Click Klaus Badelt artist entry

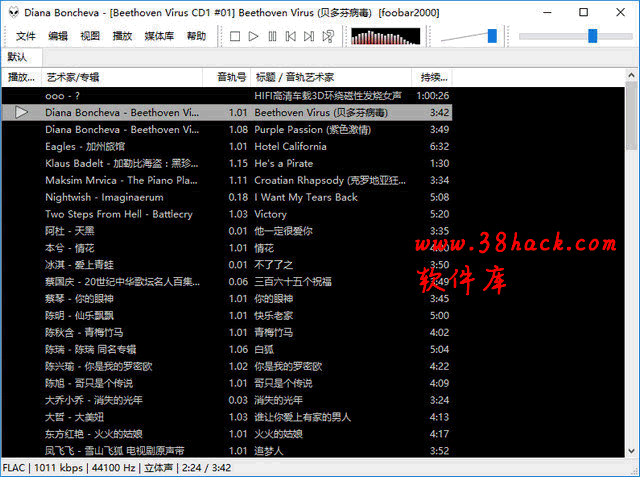[122, 163]
